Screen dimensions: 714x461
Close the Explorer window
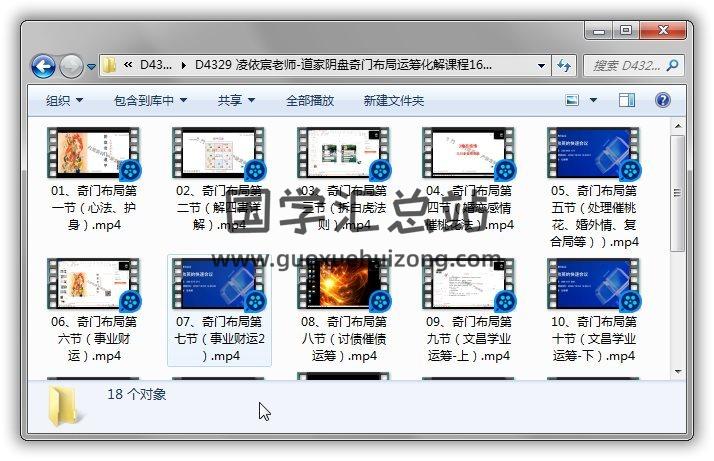click(x=663, y=31)
